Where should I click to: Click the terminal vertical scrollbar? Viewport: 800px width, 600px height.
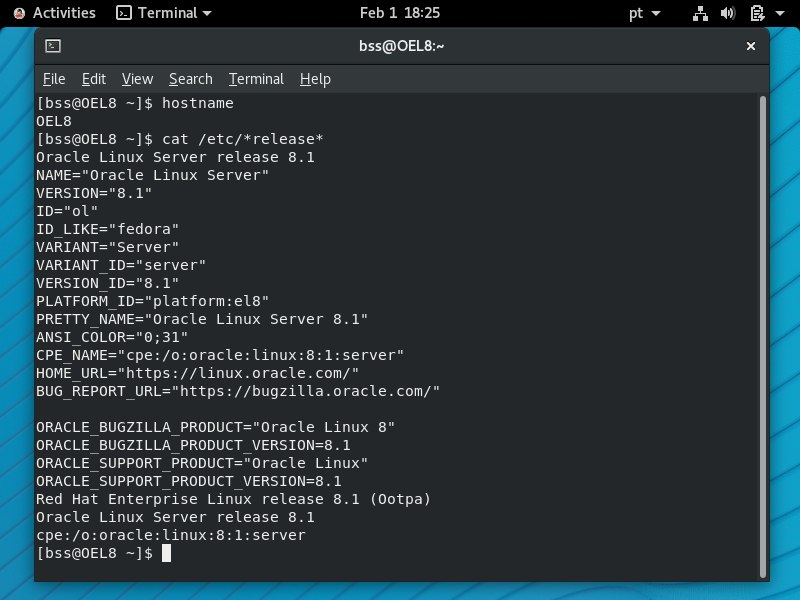point(763,337)
